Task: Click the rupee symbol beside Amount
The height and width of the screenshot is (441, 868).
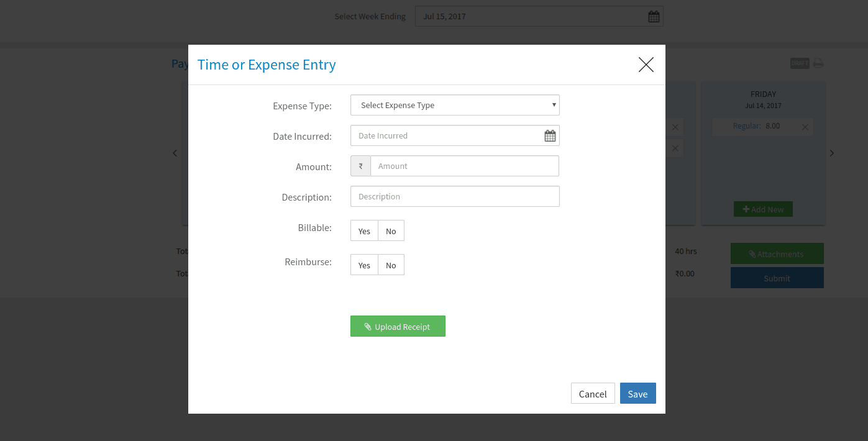Action: (360, 166)
